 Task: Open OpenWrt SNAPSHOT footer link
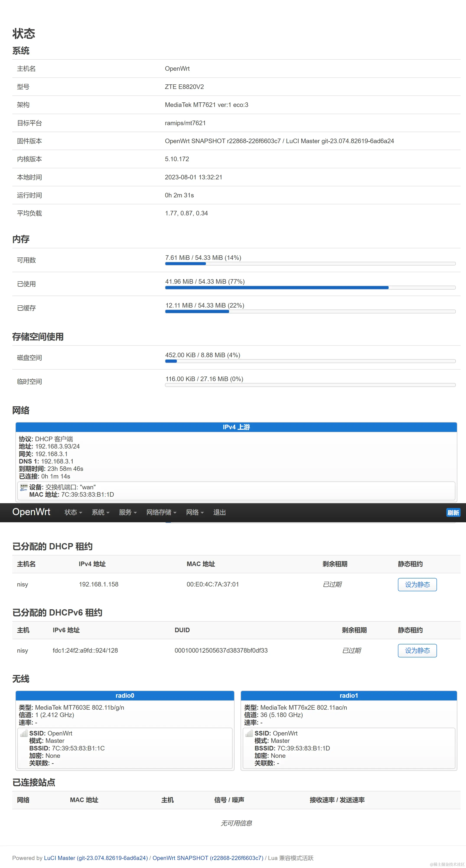click(208, 858)
